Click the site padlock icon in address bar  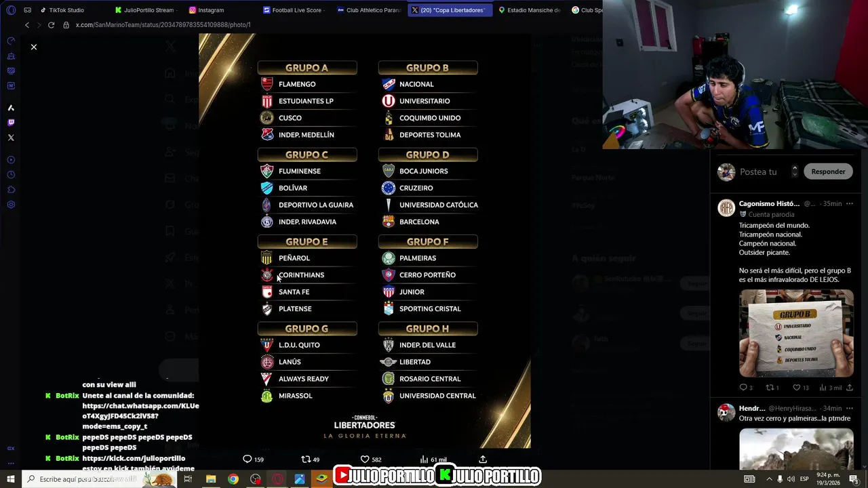click(66, 25)
